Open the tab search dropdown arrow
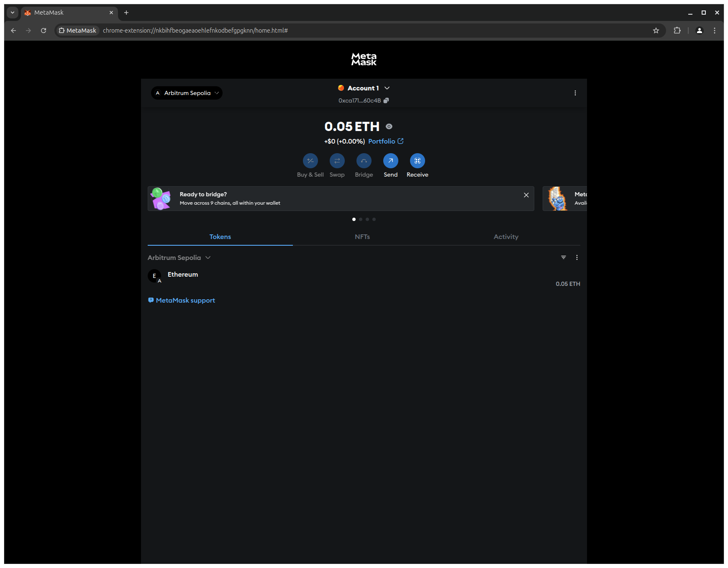 (x=13, y=13)
